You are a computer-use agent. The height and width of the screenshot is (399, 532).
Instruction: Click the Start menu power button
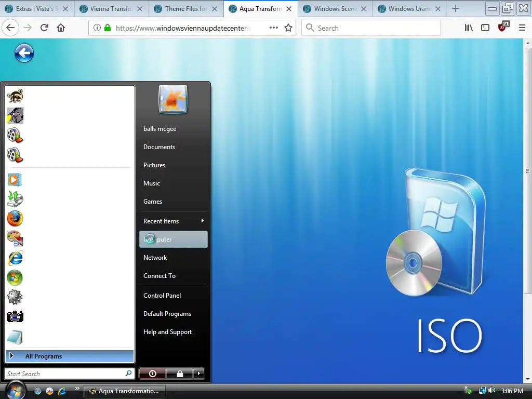pos(152,374)
